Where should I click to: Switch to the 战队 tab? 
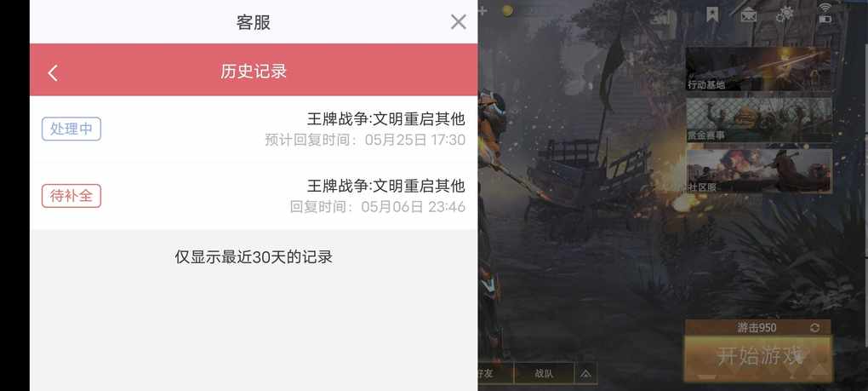click(x=544, y=374)
